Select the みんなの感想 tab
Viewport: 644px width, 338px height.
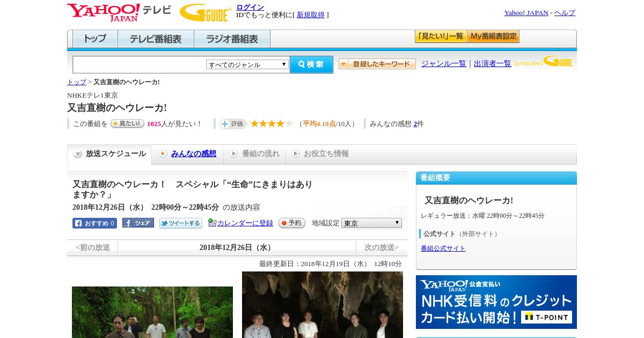187,154
